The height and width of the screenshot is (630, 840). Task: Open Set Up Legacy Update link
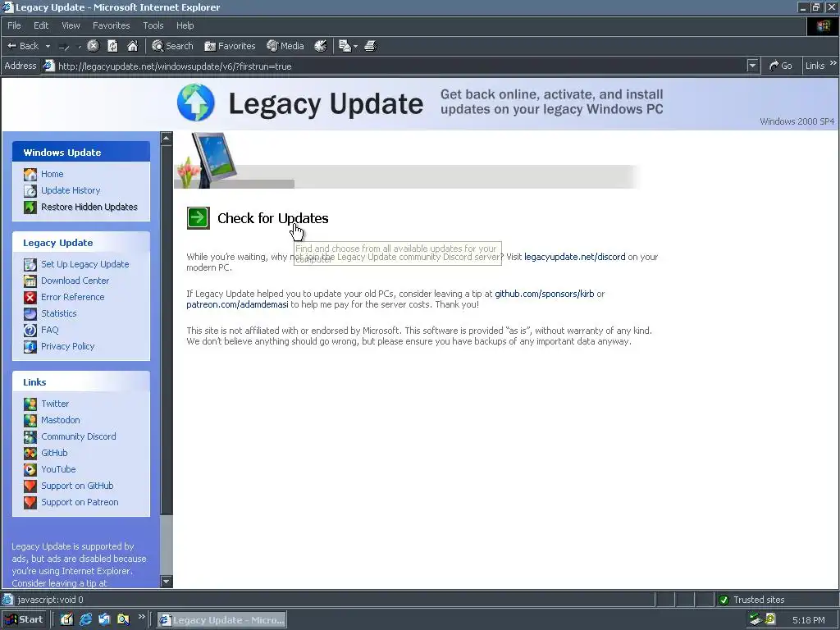tap(85, 264)
